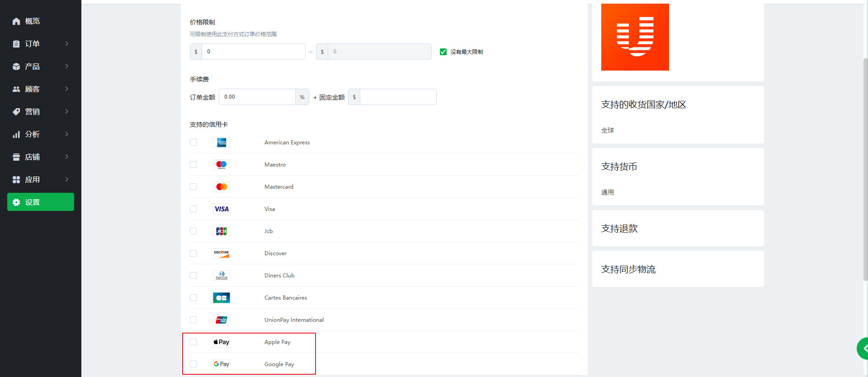The width and height of the screenshot is (868, 377).
Task: Click the UnionPay International logo icon
Action: [x=222, y=320]
